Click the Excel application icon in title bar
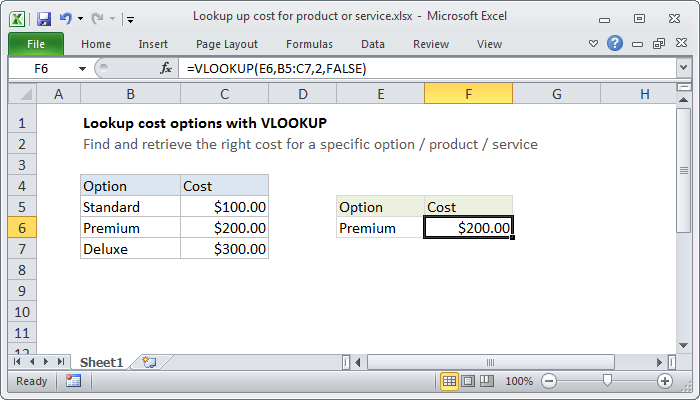 [x=17, y=19]
